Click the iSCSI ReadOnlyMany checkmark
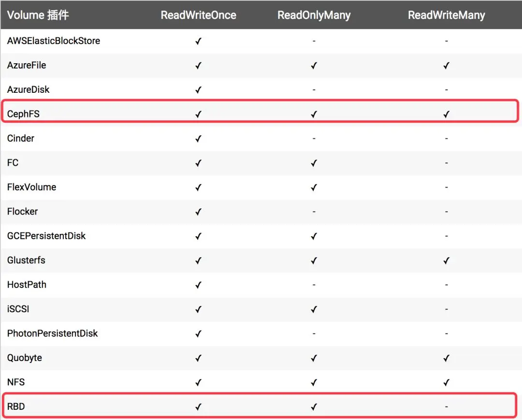 [314, 309]
